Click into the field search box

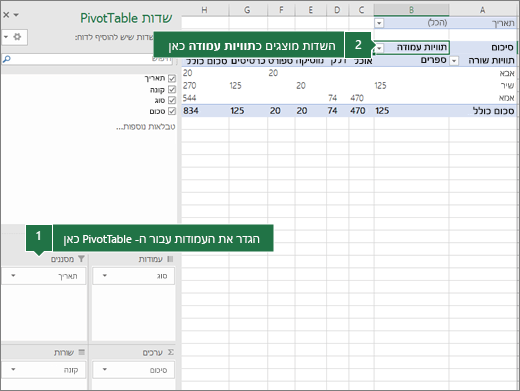87,59
